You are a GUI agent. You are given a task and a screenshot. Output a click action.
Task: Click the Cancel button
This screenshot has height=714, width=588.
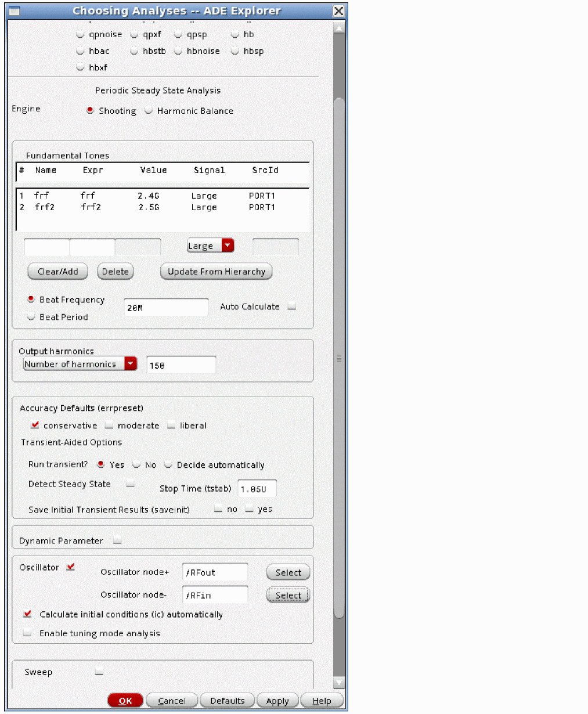pyautogui.click(x=172, y=701)
